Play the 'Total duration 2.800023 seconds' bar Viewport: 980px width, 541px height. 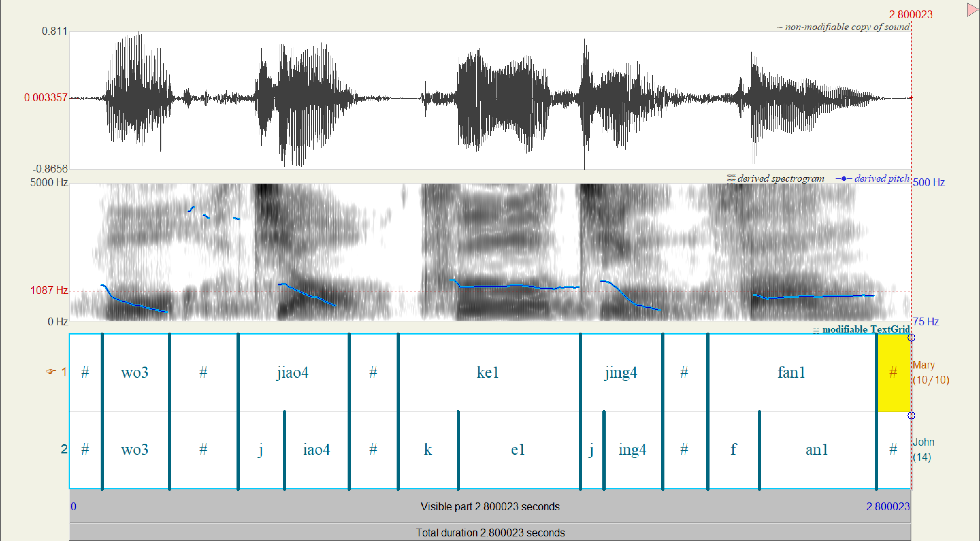(x=490, y=533)
